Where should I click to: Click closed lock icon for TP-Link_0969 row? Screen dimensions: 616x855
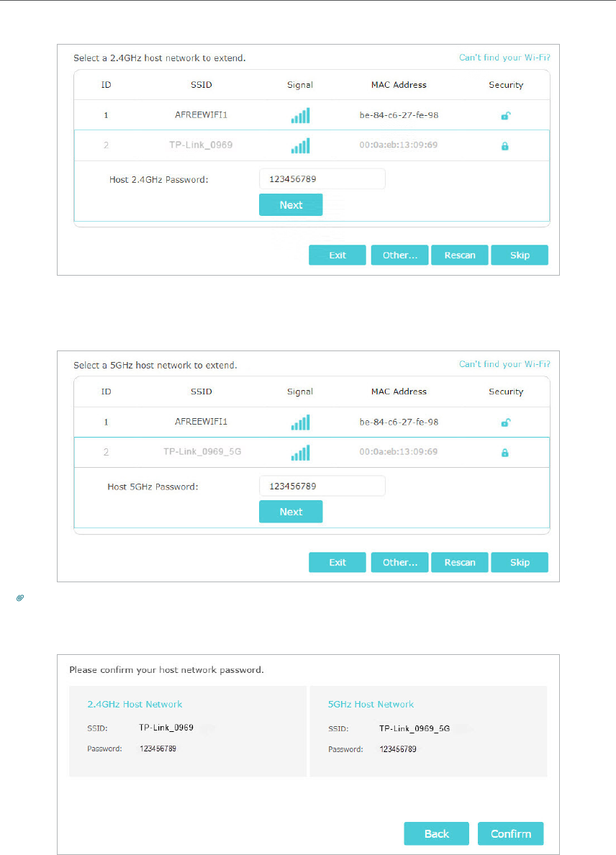point(504,146)
